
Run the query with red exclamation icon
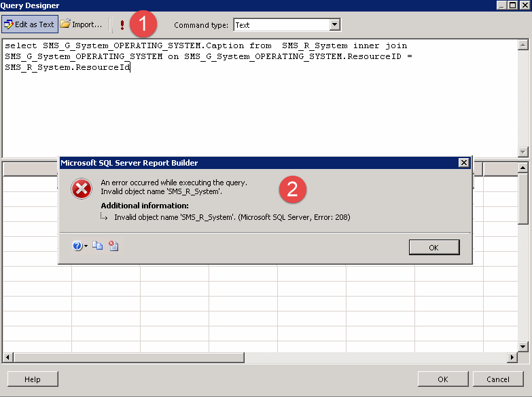(x=122, y=24)
